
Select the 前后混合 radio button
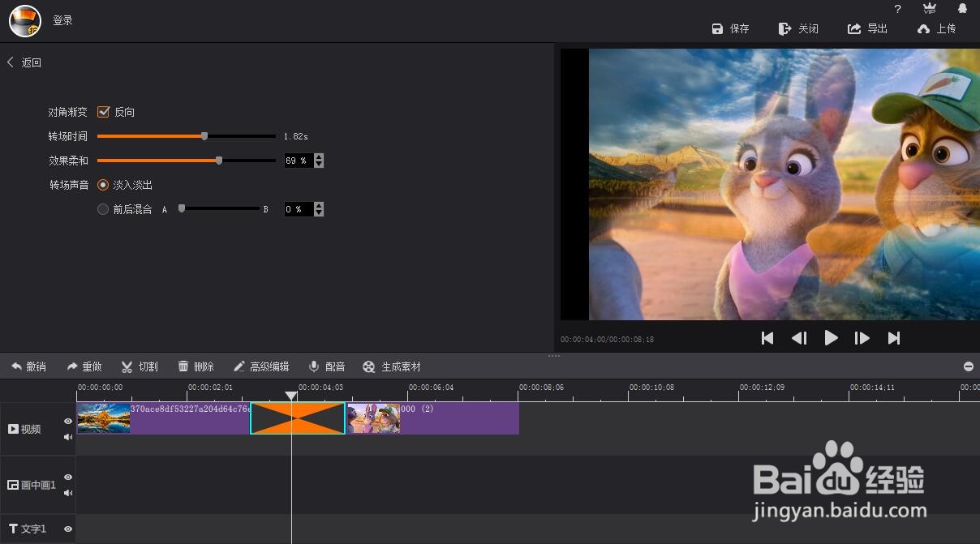click(103, 209)
